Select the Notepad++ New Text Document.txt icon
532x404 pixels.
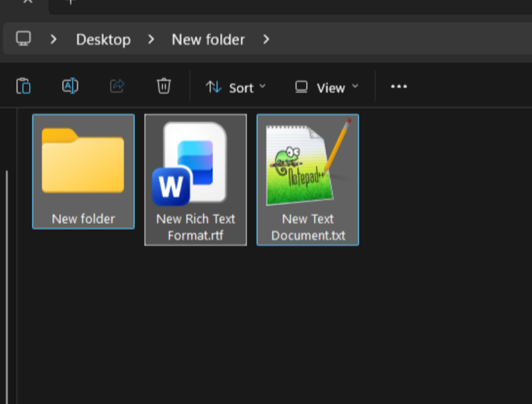(307, 162)
